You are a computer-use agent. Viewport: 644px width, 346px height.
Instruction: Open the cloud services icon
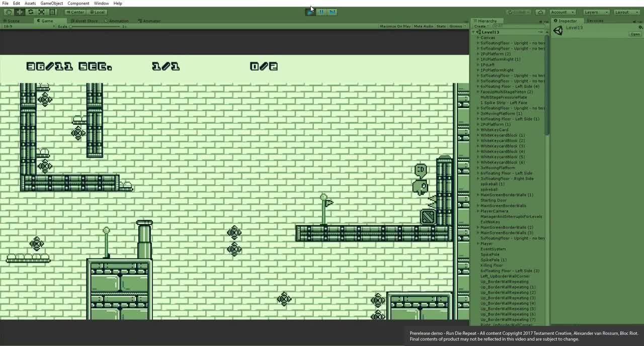(540, 12)
